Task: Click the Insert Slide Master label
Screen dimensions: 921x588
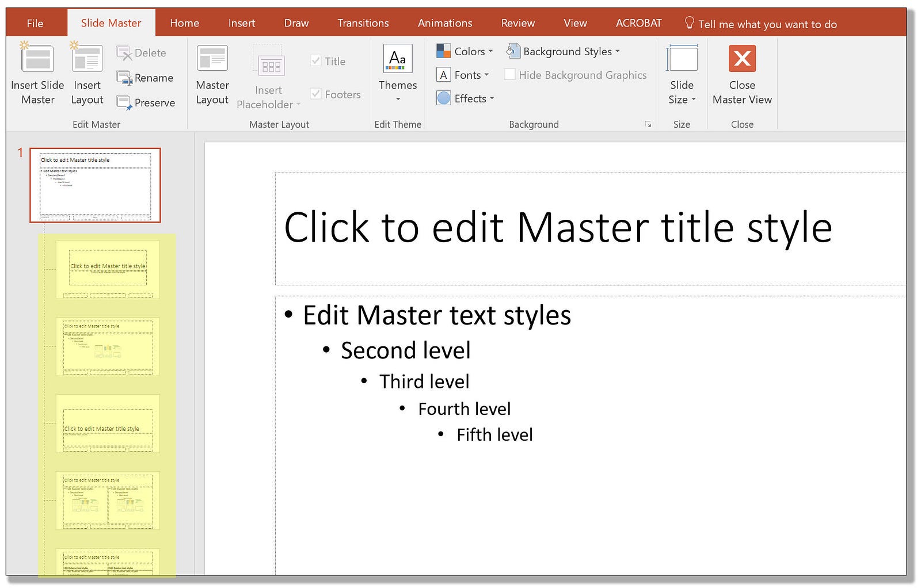Action: tap(37, 92)
